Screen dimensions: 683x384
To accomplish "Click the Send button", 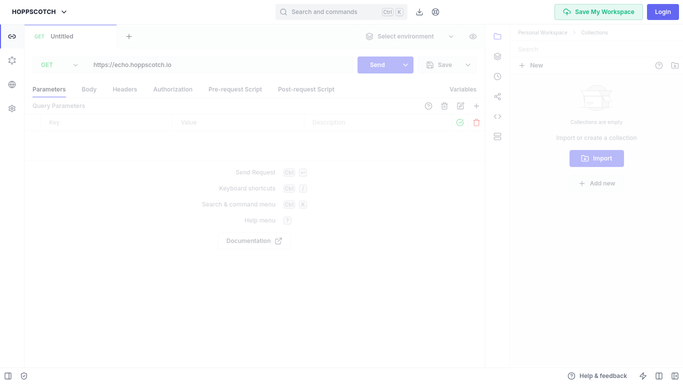I will coord(378,65).
